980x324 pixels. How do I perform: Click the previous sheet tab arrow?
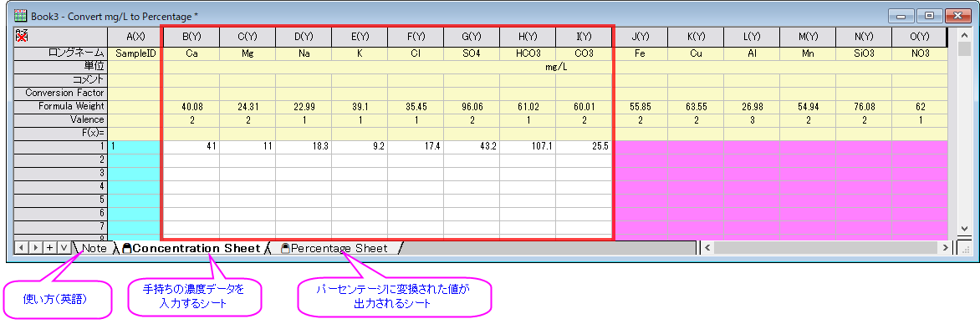point(20,248)
